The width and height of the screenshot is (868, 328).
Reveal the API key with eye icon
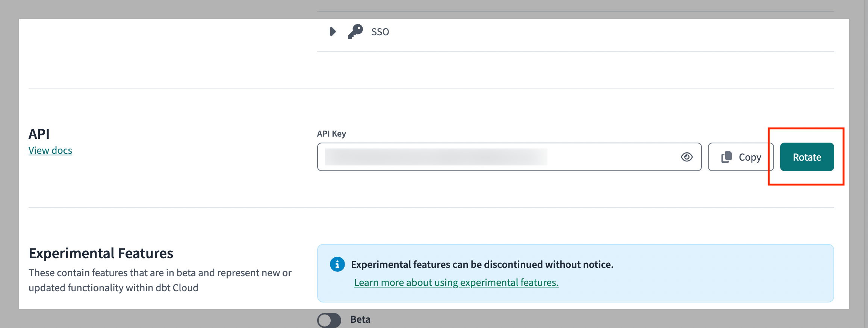click(x=687, y=157)
